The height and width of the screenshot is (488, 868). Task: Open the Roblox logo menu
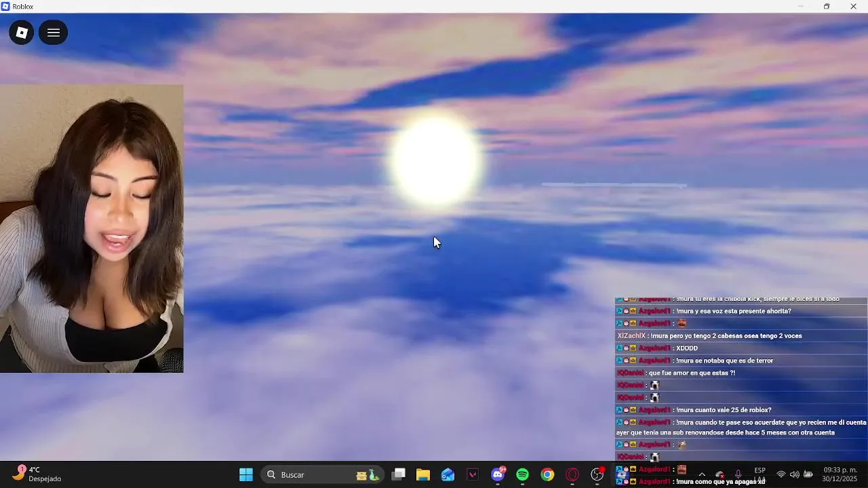point(22,33)
